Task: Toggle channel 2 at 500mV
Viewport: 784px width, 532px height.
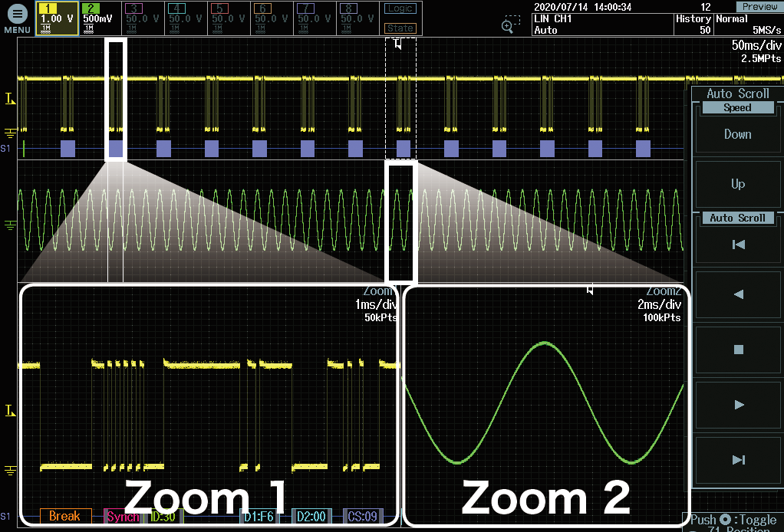Action: [x=100, y=18]
